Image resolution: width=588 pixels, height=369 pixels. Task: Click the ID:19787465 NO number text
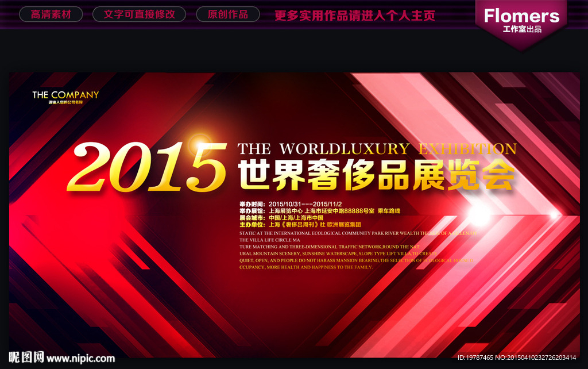517,358
